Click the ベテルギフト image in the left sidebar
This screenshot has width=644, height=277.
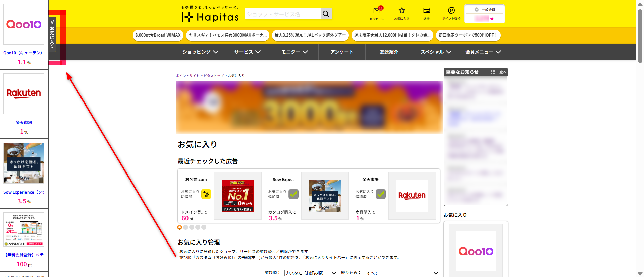point(24,229)
